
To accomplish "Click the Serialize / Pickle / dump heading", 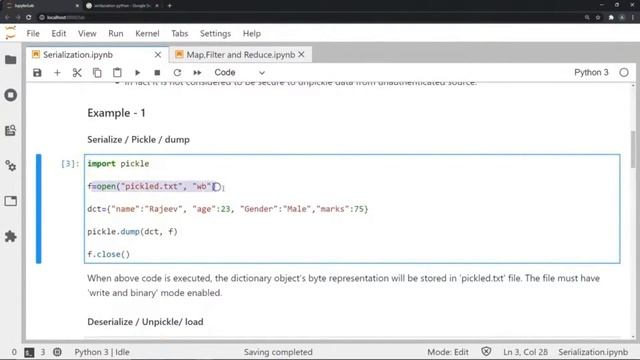I will [x=138, y=140].
